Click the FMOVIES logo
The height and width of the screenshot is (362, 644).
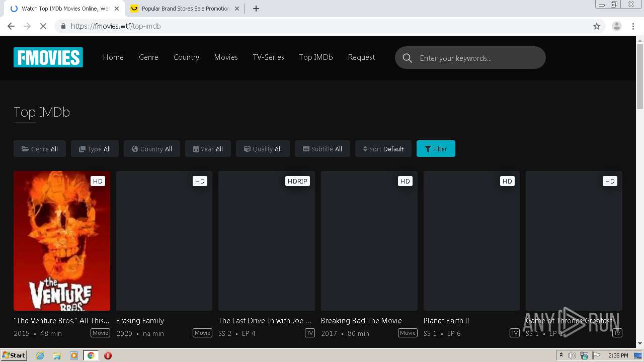click(x=48, y=57)
